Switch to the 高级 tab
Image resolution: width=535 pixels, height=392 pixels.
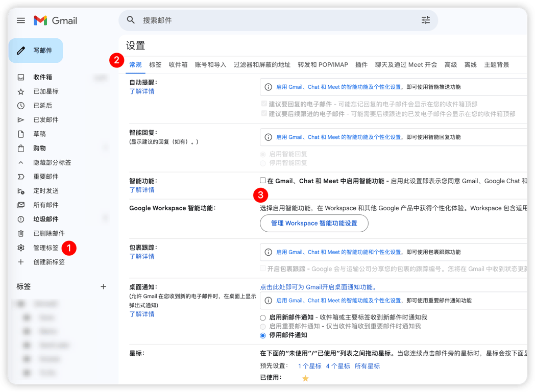point(451,64)
